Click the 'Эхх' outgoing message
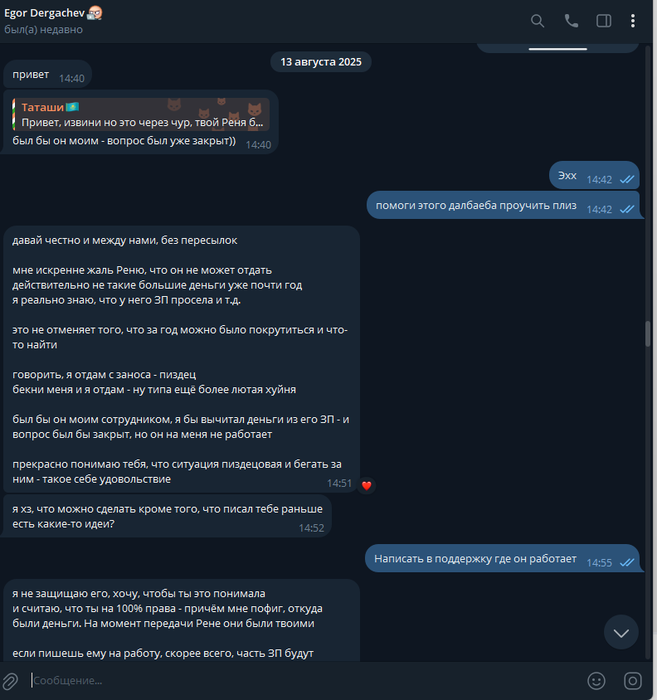 click(x=594, y=175)
